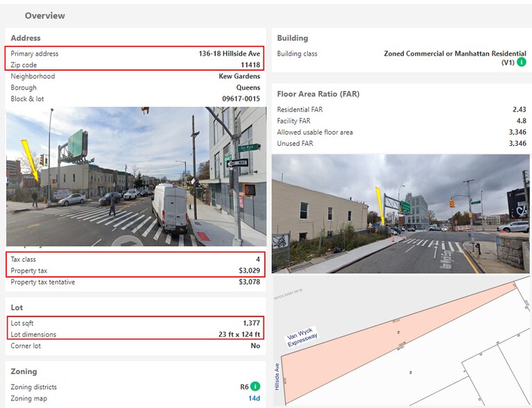Click the block & lot number 09617-0015
Viewport: 532px width, 408px height.
point(241,99)
